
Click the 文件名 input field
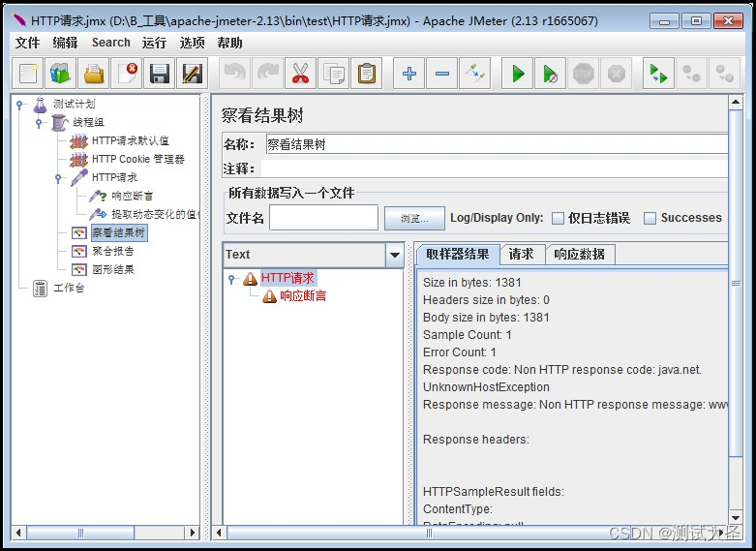323,218
